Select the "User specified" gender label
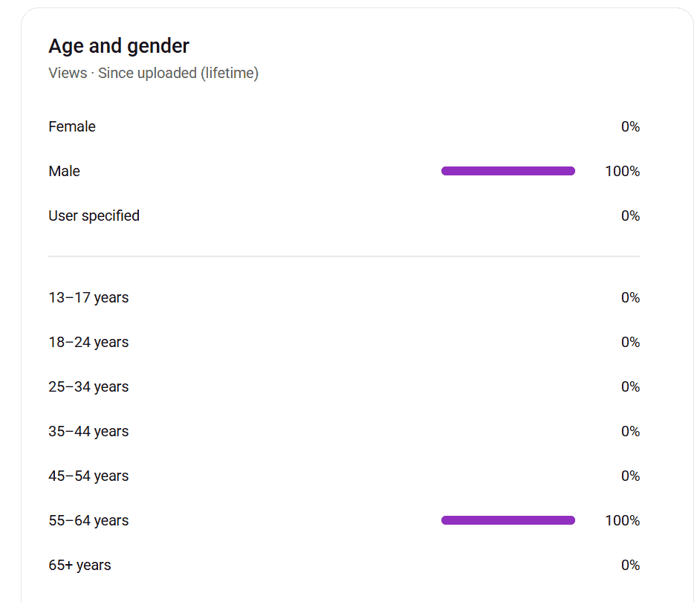Image resolution: width=700 pixels, height=602 pixels. [94, 216]
